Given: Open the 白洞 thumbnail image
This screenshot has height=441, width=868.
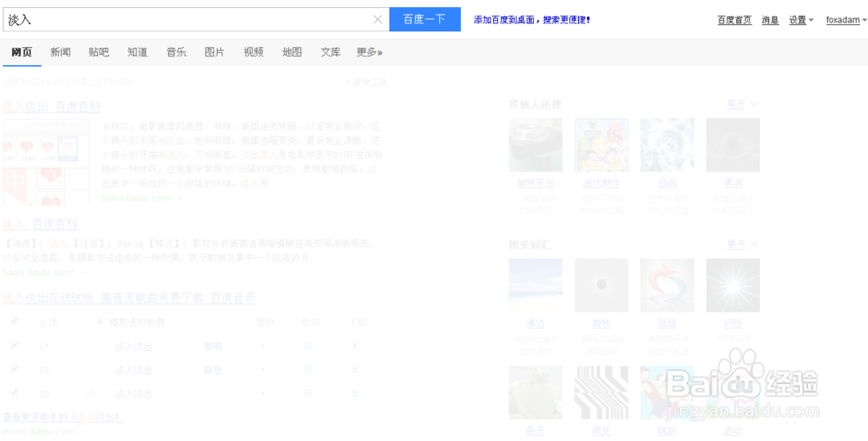Looking at the screenshot, I should [667, 144].
